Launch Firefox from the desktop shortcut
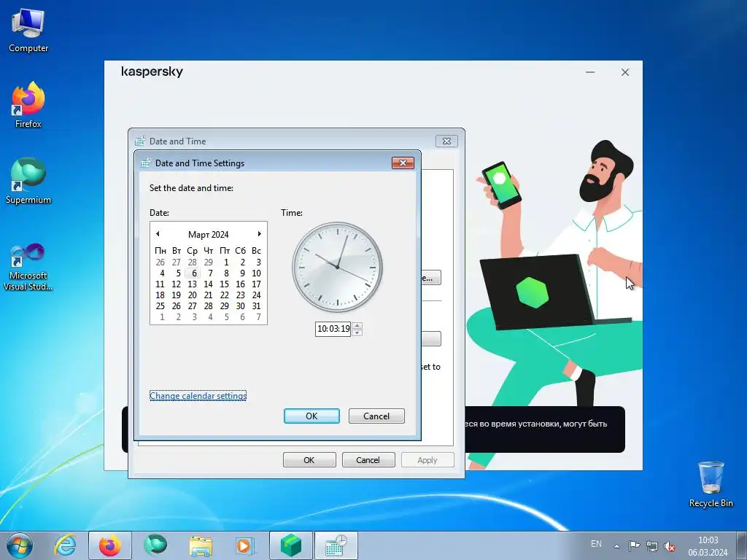Screen dimensions: 747x560 tap(28, 105)
